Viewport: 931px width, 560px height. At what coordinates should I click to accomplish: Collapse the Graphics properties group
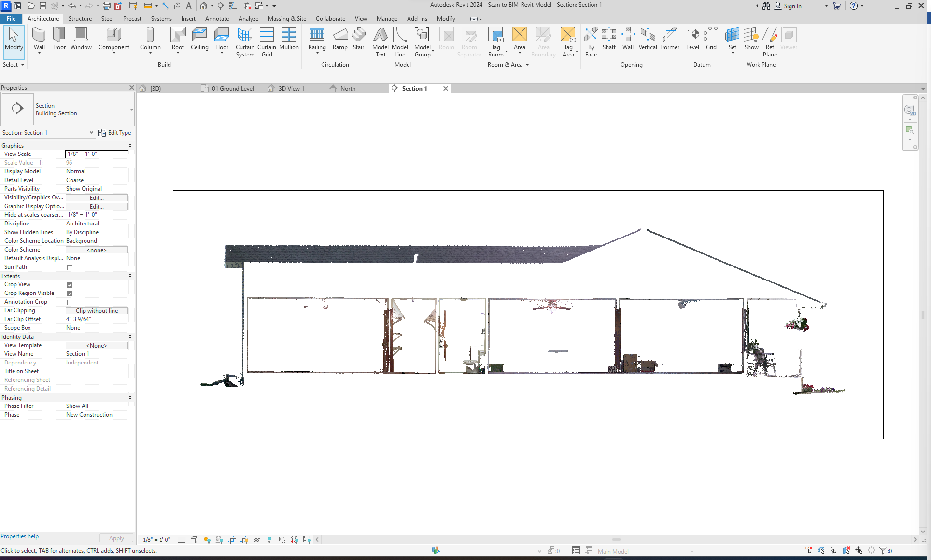tap(130, 146)
